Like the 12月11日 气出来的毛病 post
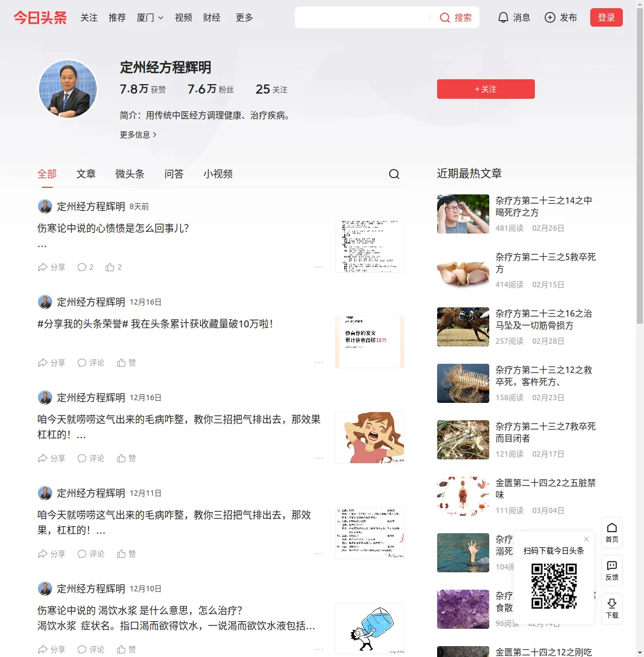 [127, 554]
